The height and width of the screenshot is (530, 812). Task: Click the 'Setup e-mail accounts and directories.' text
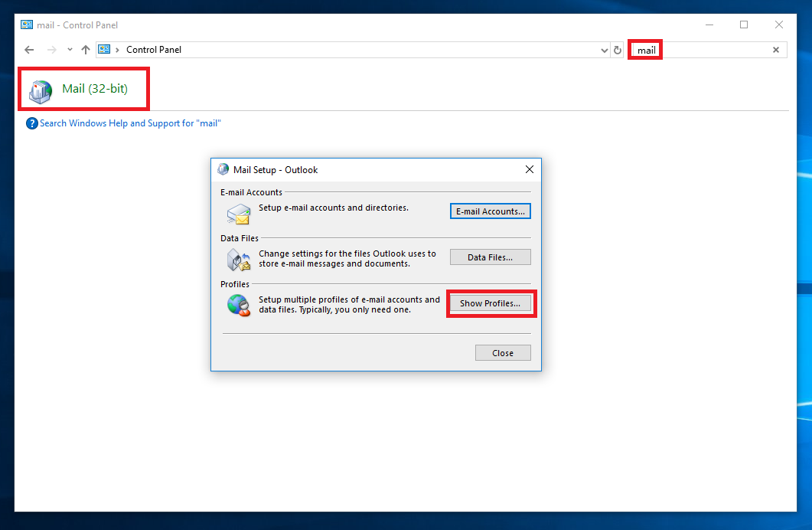(x=334, y=208)
